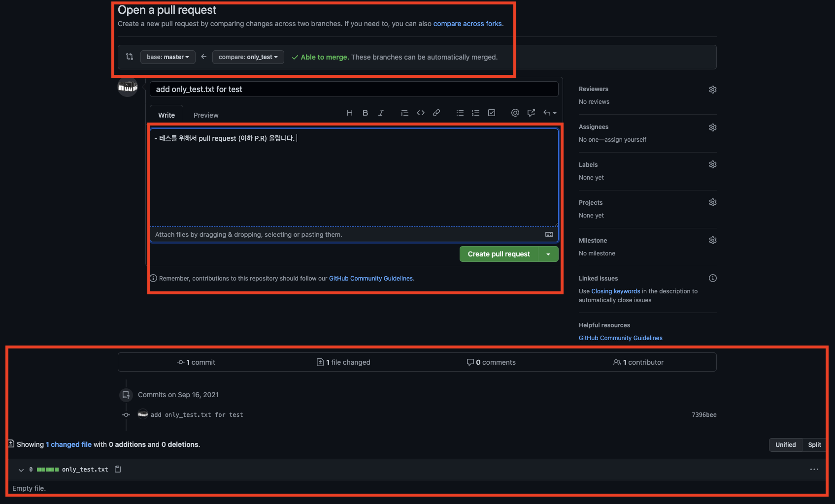The image size is (835, 504).
Task: Add a task list from the toolbar
Action: click(x=492, y=113)
